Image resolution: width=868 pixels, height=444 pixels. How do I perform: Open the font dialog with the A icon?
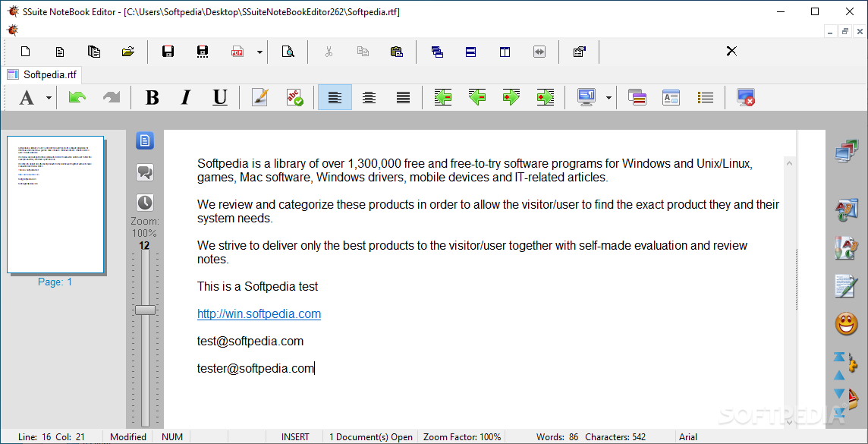coord(27,98)
